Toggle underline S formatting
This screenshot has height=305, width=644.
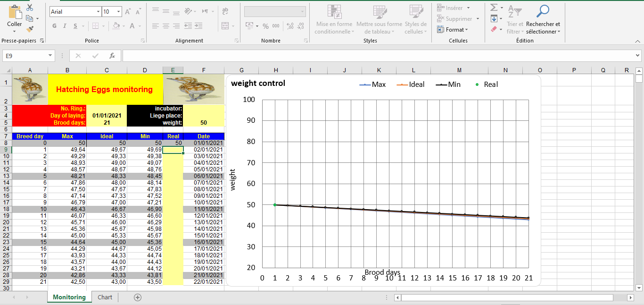click(x=75, y=26)
